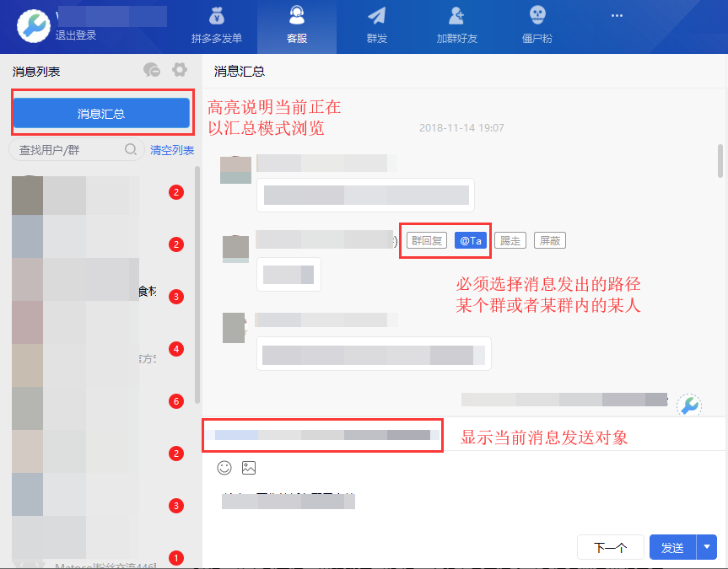Click the 拼多多发单 money bag icon
Viewport: 728px width, 569px height.
coord(216,16)
